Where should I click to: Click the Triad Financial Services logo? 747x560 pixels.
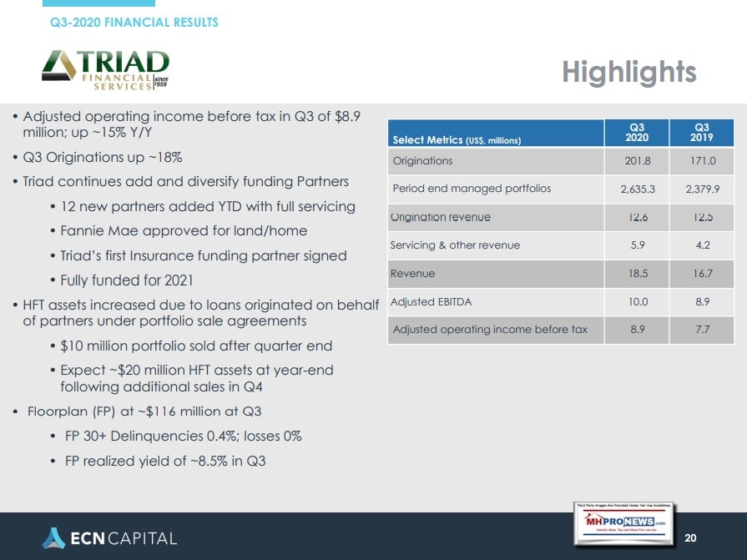(x=104, y=70)
